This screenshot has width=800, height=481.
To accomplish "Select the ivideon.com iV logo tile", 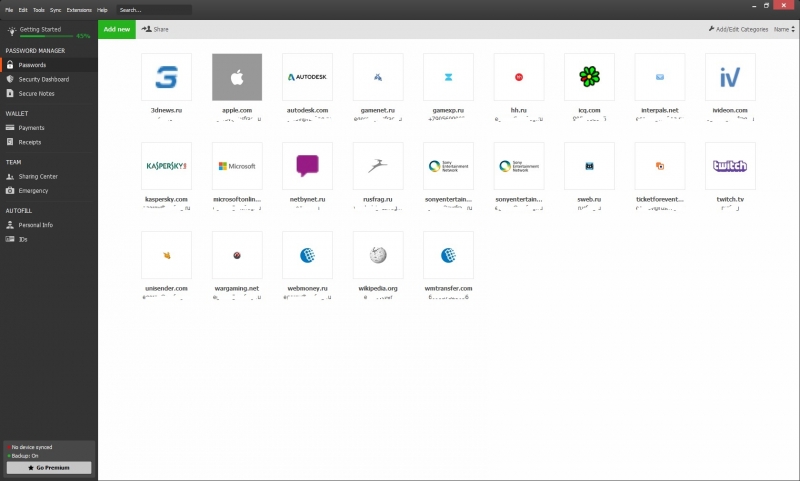I will (730, 77).
